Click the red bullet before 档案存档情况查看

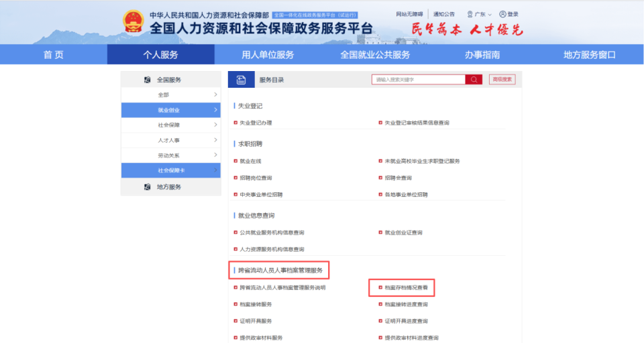[x=380, y=287]
